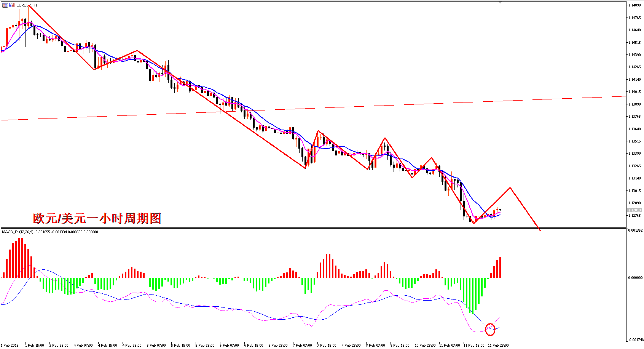
Task: Click the 1.13890 price scale label
Action: 634,104
